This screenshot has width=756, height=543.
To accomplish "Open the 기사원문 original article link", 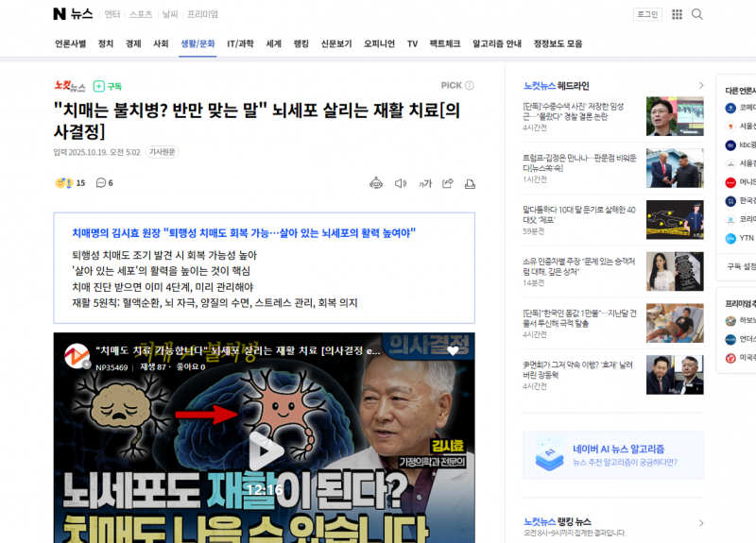I will tap(162, 152).
